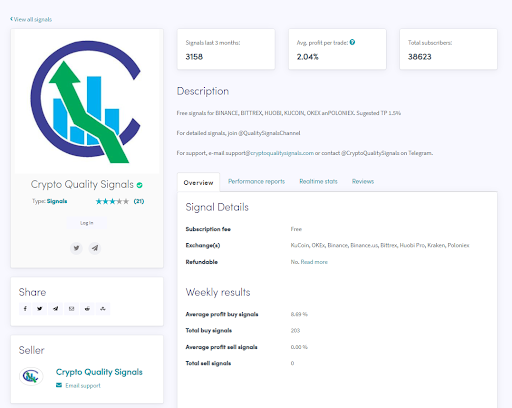Click the Subscription fee value Free
512x408 pixels.
point(296,229)
